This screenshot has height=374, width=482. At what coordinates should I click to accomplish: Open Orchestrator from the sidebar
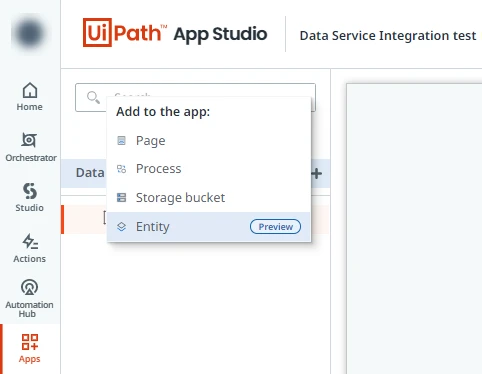pyautogui.click(x=30, y=147)
